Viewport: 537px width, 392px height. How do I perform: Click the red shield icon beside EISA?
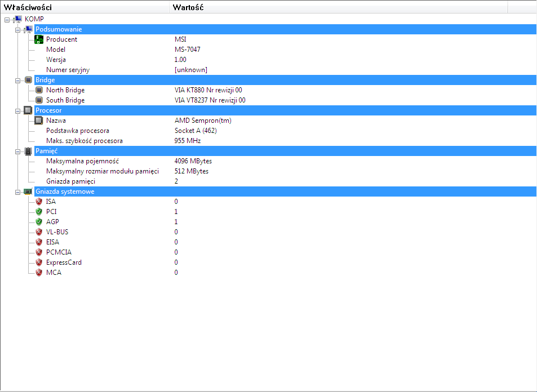pos(39,242)
